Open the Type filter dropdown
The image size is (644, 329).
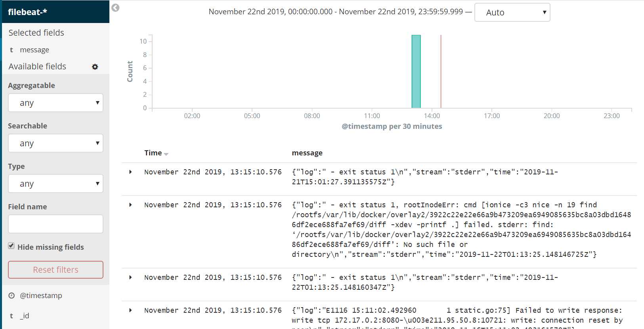point(55,184)
